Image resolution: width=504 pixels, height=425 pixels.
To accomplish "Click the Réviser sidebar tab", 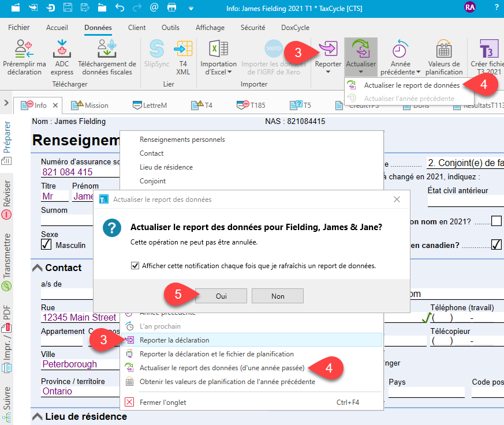I will pos(7,200).
